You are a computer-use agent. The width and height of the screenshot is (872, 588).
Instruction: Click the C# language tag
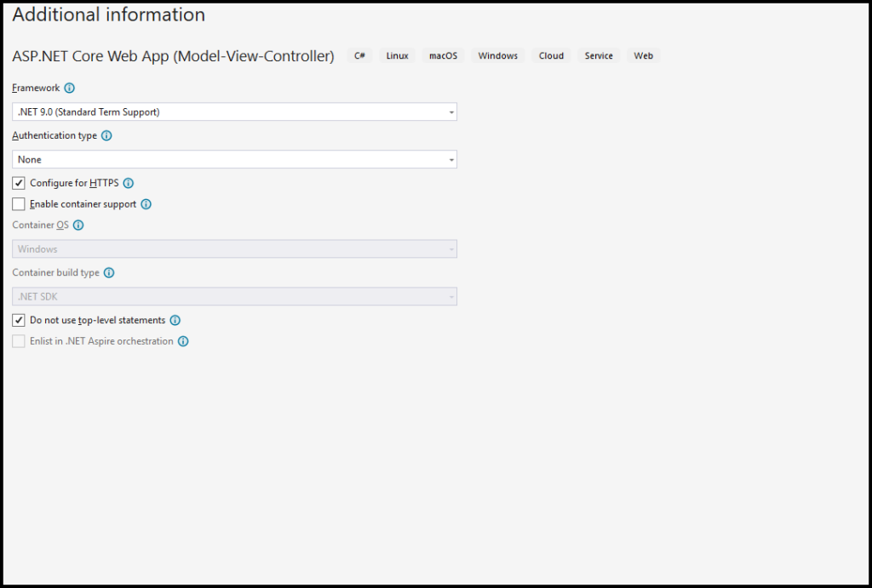click(360, 56)
